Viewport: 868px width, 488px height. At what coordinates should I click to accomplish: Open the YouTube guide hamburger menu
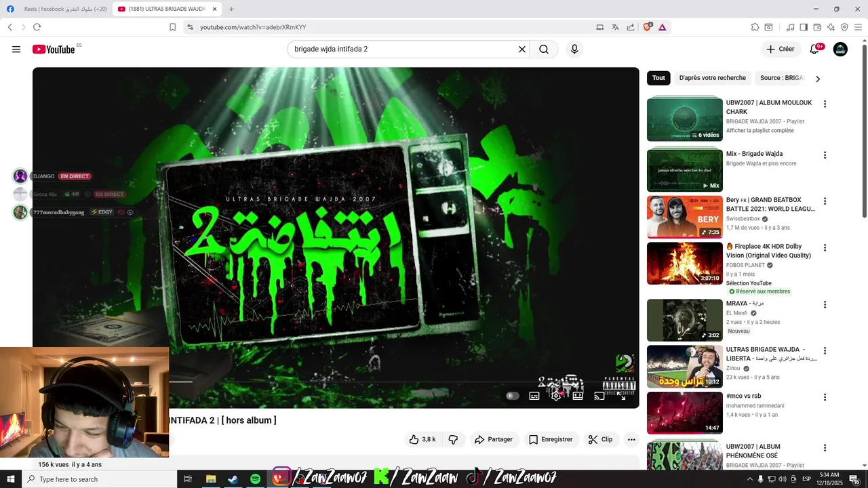coord(16,49)
